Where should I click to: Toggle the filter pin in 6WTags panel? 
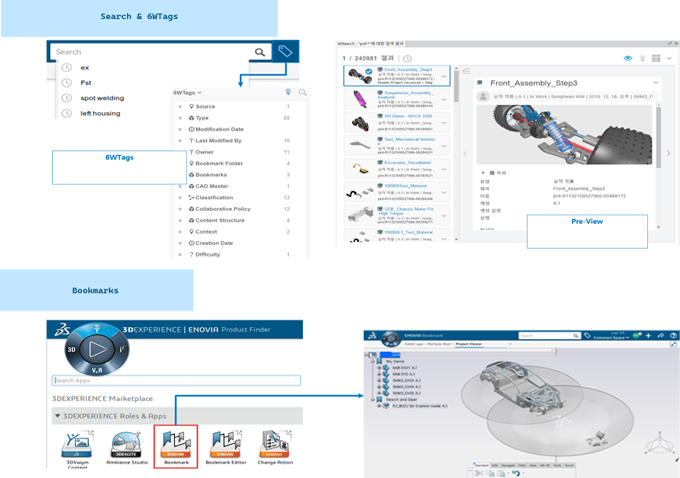[x=287, y=92]
